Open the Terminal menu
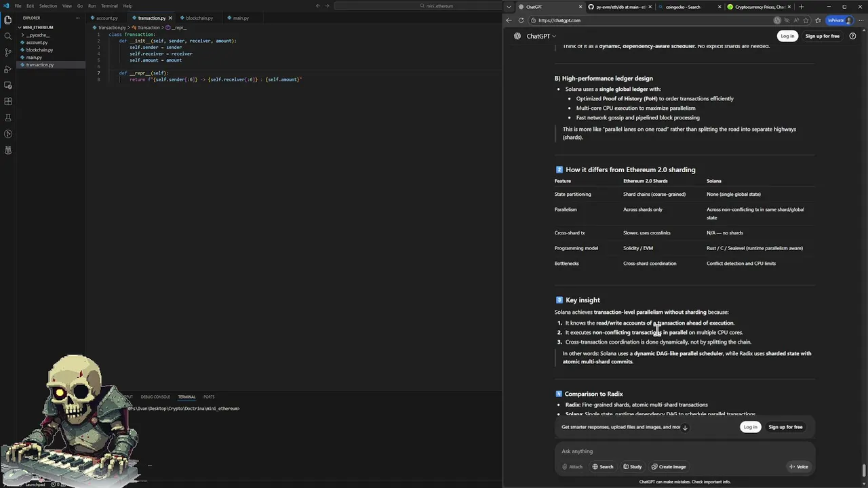The image size is (868, 488). pyautogui.click(x=109, y=6)
